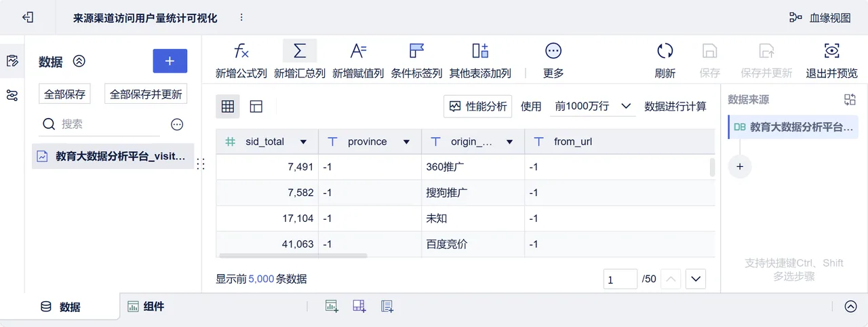
Task: Collapse the 数据 panel with the double-chevron icon
Action: [x=79, y=61]
